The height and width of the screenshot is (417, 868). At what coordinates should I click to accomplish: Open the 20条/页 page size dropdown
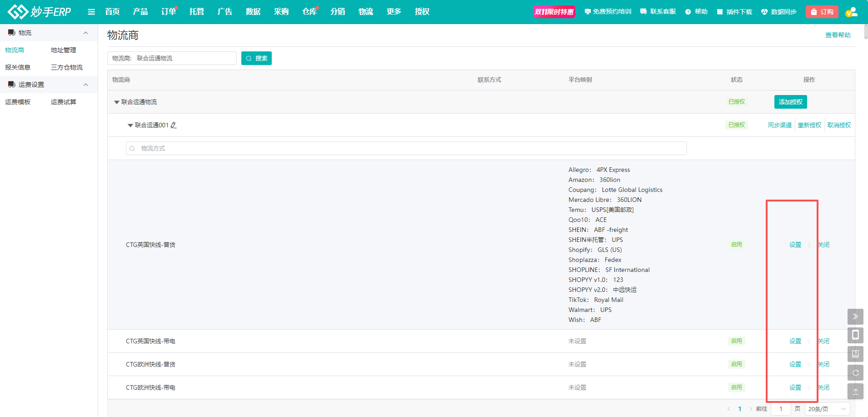(x=827, y=409)
